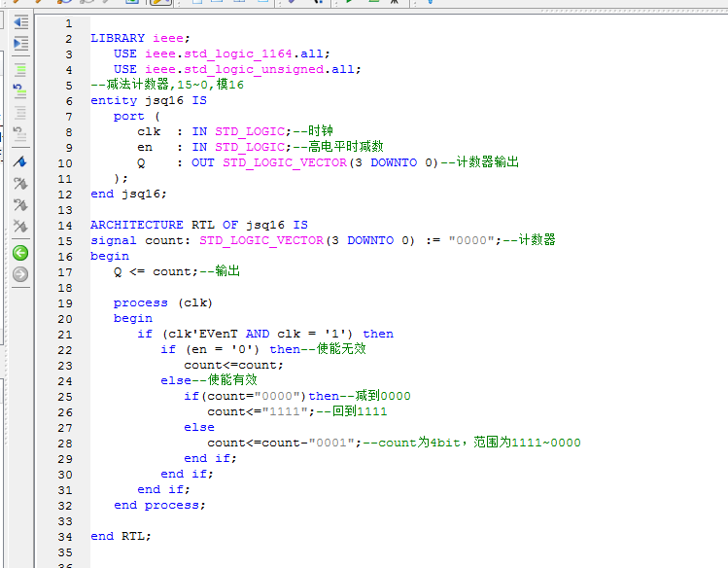Place cursor on "end RTL;" line

[x=121, y=537]
